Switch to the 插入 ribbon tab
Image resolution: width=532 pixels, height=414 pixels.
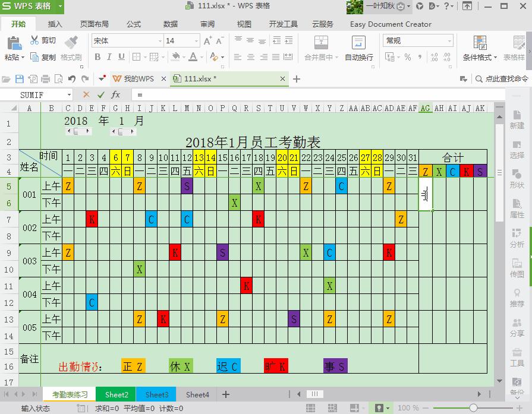tap(55, 24)
